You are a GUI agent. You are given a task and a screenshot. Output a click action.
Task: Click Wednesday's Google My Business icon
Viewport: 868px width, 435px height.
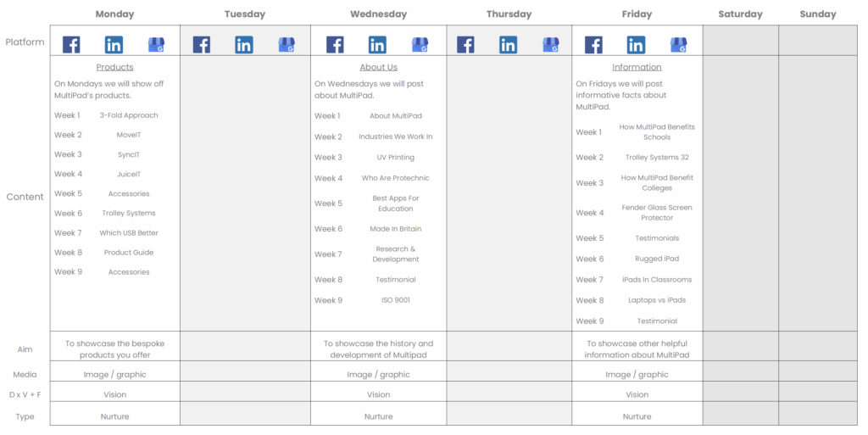(420, 45)
